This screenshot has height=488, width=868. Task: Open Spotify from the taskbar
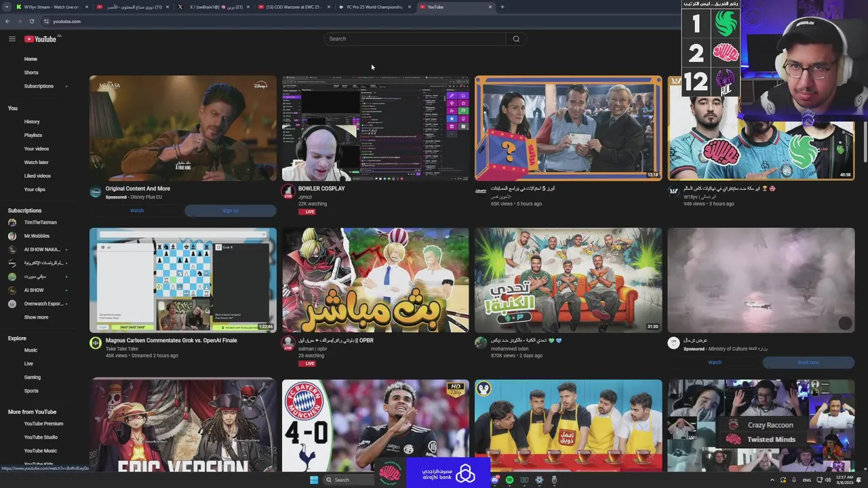[x=509, y=480]
